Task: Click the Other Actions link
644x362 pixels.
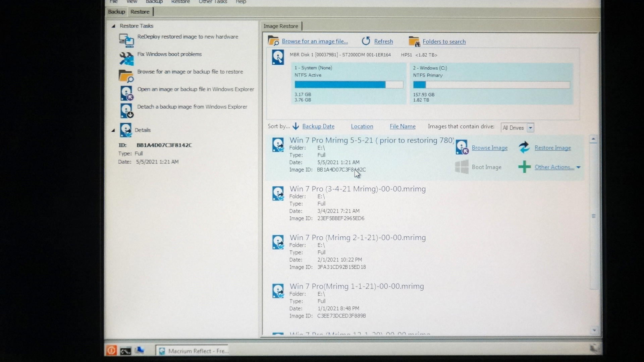Action: point(554,167)
